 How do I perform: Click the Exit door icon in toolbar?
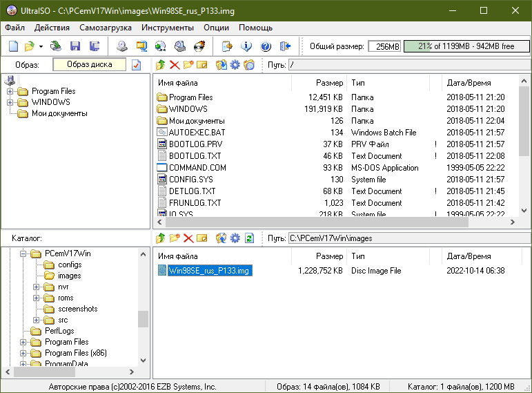click(285, 46)
